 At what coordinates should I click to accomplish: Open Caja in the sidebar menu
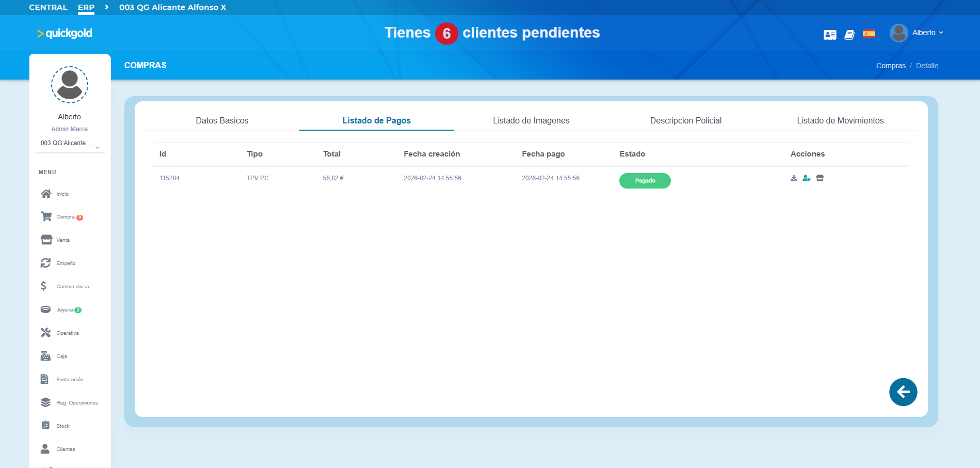pos(61,356)
